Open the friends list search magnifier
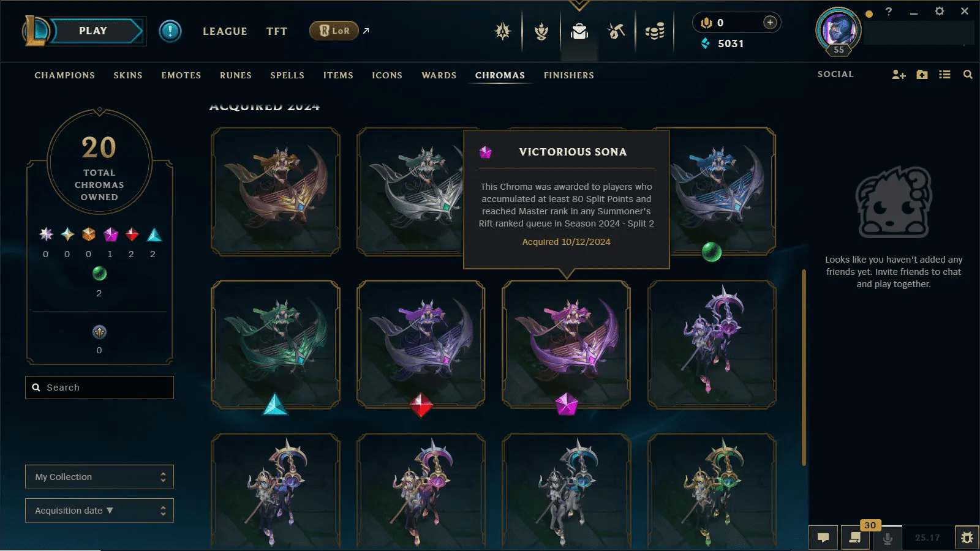Screen dimensions: 980x551 [968, 75]
